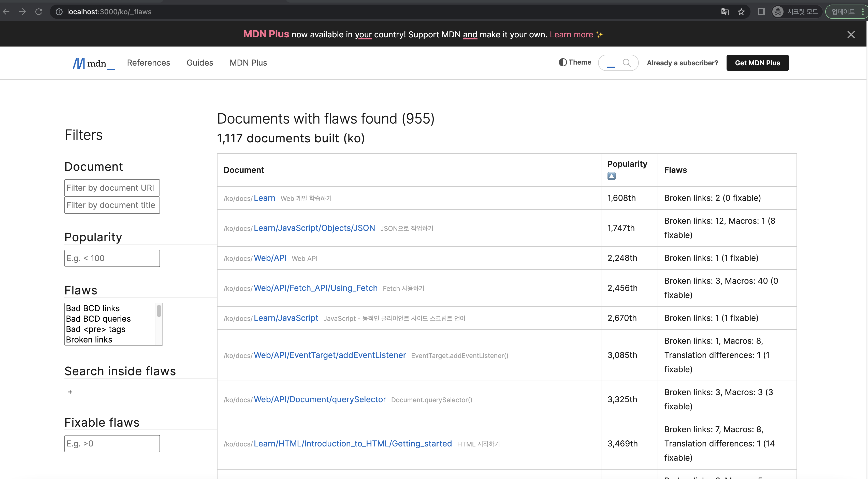Image resolution: width=868 pixels, height=479 pixels.
Task: Click the site info icon
Action: click(59, 12)
